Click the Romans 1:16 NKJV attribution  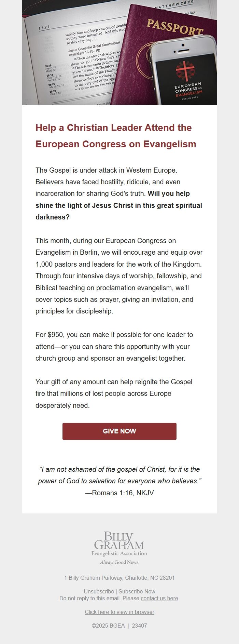click(119, 493)
